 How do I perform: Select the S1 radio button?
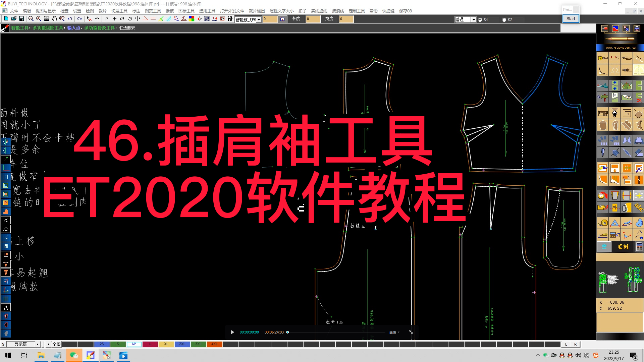point(480,20)
